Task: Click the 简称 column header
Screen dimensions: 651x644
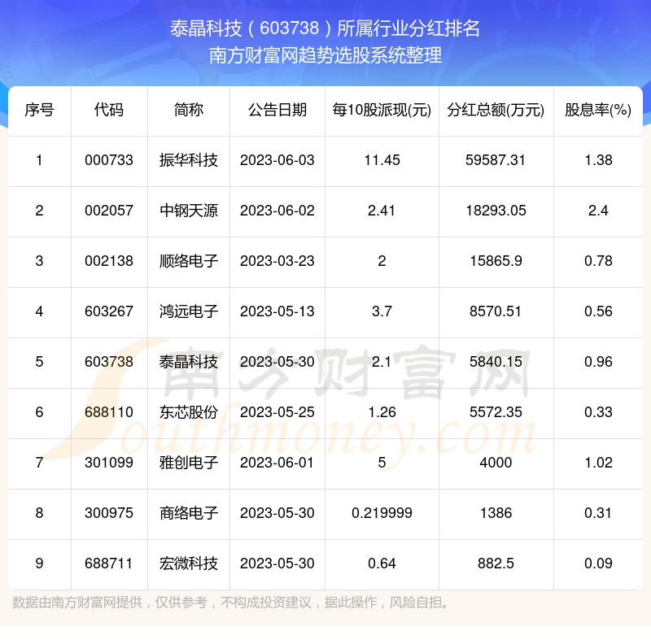Action: 189,110
